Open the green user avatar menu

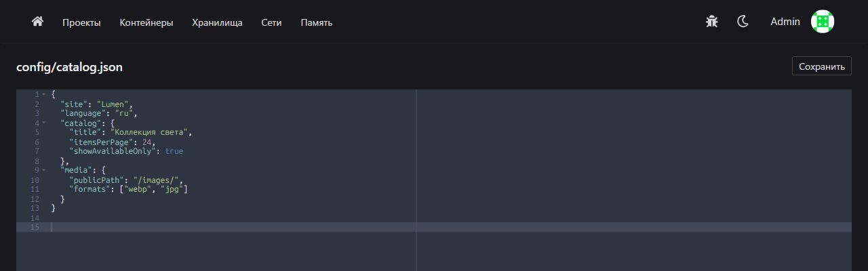823,22
